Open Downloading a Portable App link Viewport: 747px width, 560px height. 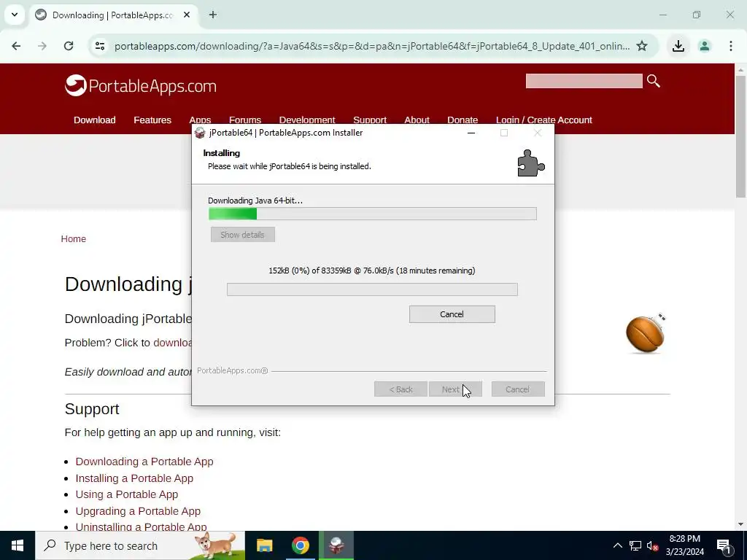(x=144, y=462)
